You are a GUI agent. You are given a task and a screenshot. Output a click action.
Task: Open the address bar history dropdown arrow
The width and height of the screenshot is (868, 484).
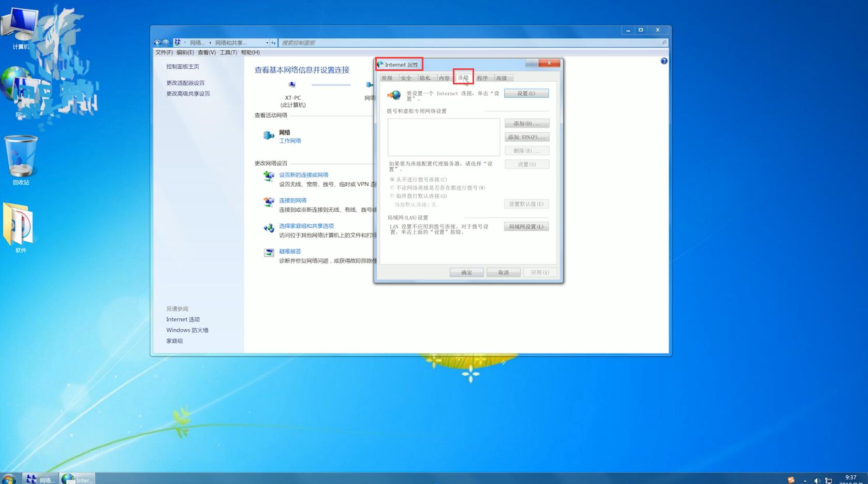pos(267,43)
